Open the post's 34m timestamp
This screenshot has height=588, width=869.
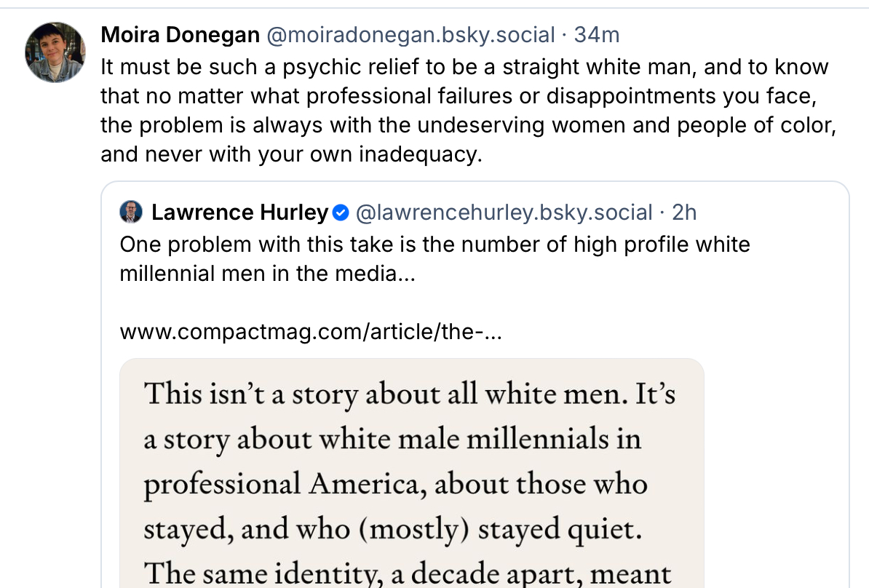(x=597, y=34)
